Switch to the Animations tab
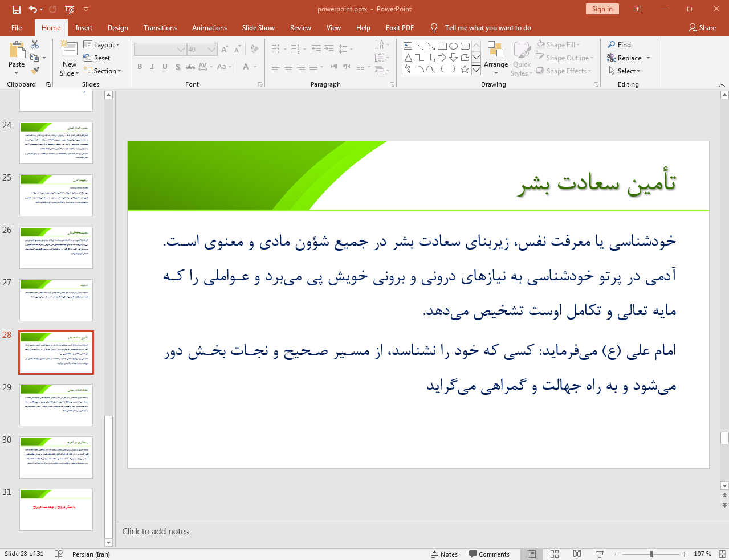This screenshot has height=560, width=729. click(x=209, y=28)
